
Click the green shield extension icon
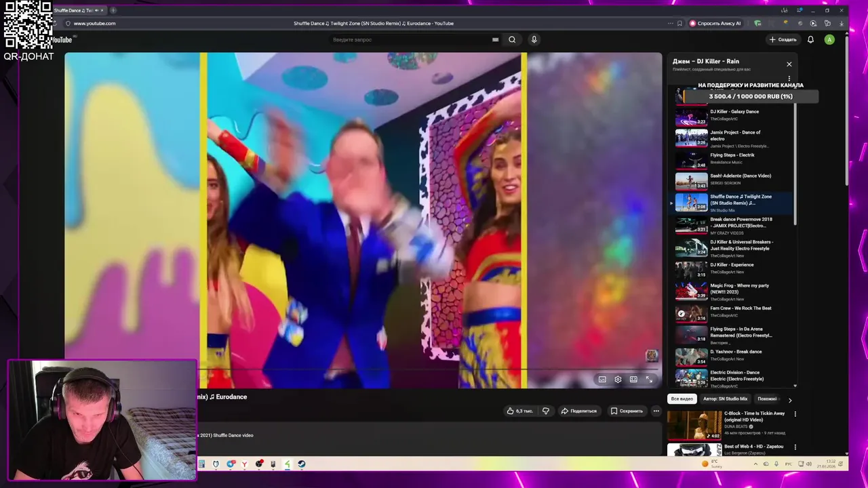757,23
